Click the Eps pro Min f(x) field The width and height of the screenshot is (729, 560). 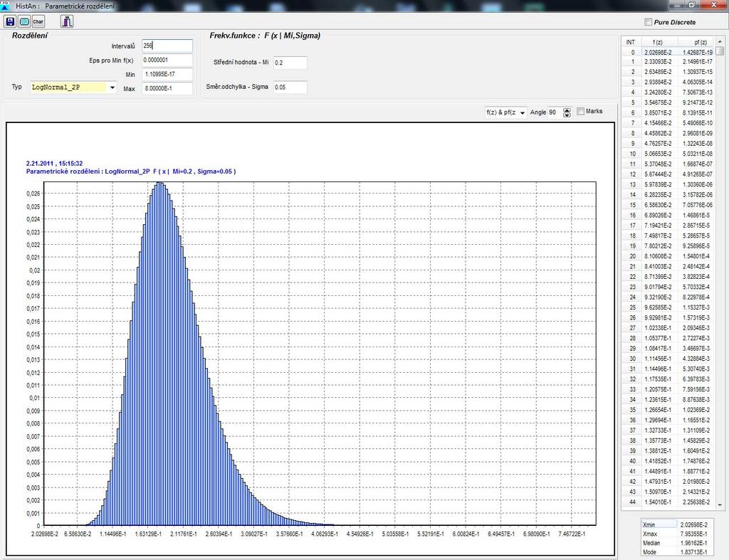[167, 60]
